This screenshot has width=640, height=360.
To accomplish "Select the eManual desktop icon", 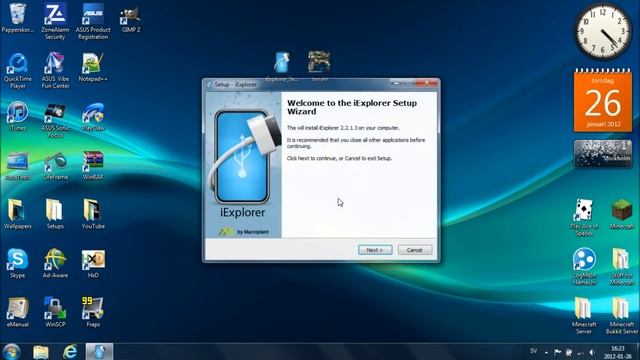I will 18,312.
